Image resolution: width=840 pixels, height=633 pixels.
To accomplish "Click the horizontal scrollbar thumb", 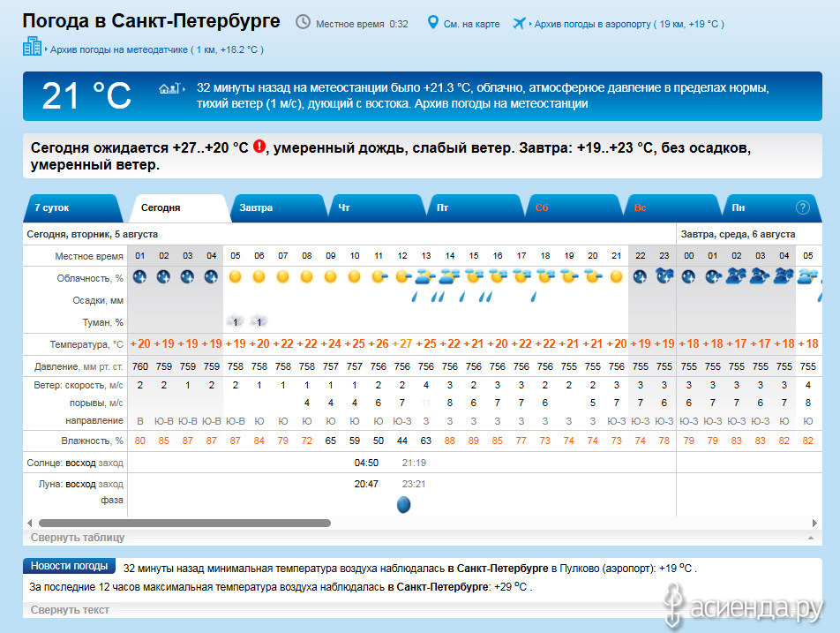I will [x=184, y=523].
